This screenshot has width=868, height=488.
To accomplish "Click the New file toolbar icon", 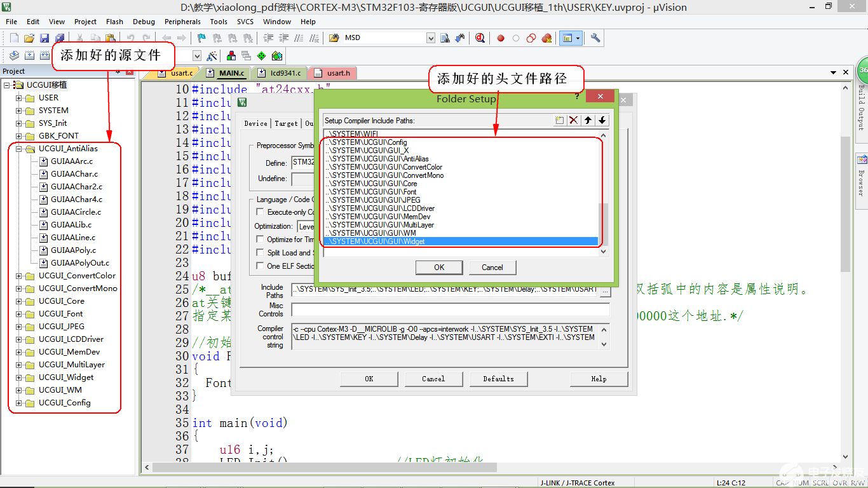I will pos(14,38).
